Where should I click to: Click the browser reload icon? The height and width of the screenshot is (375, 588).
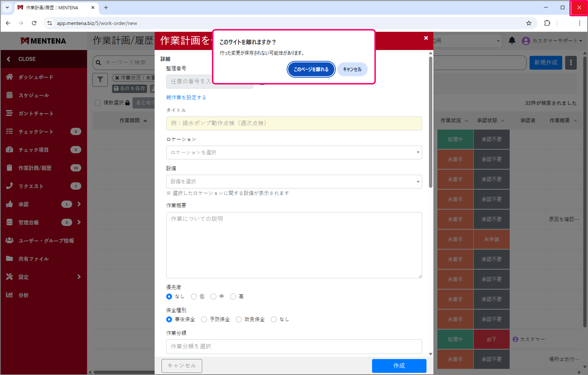(x=34, y=23)
